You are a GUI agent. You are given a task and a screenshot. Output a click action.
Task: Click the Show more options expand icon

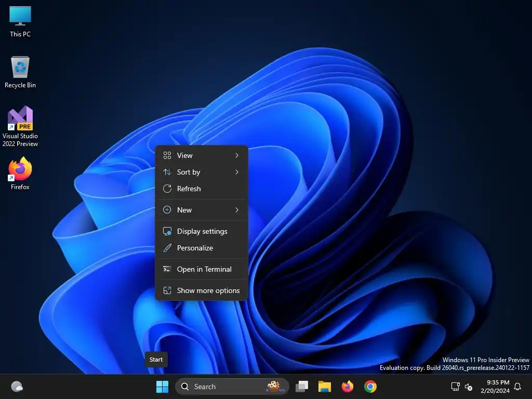[x=167, y=290]
